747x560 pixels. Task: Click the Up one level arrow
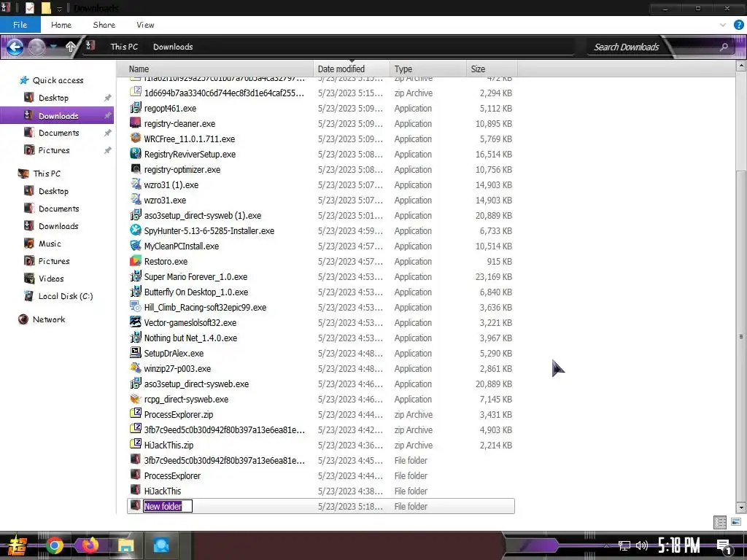(71, 47)
